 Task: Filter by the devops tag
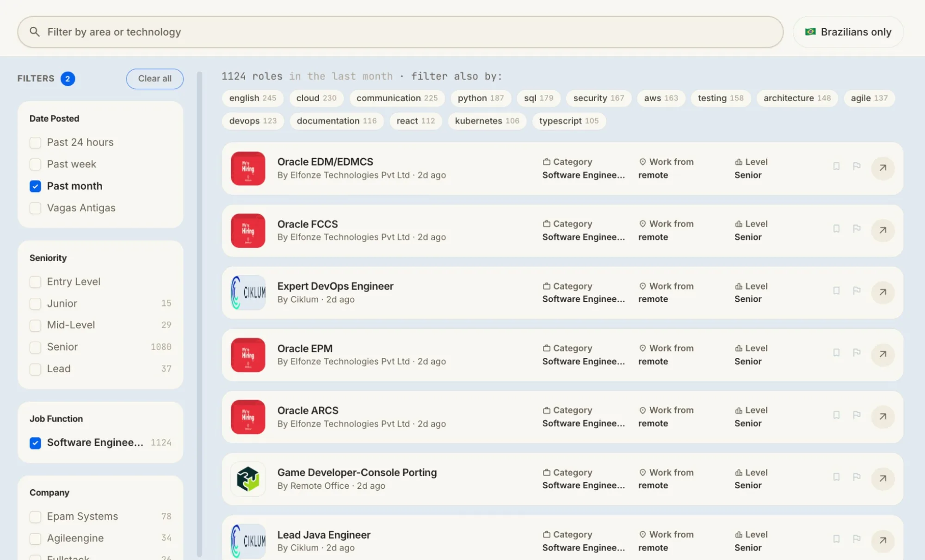click(253, 121)
